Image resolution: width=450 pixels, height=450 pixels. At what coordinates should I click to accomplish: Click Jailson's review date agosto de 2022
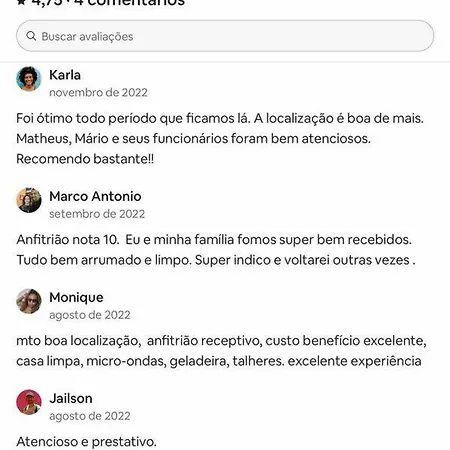[90, 416]
